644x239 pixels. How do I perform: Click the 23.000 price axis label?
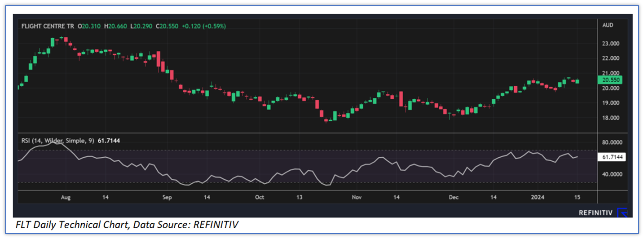[x=611, y=44]
